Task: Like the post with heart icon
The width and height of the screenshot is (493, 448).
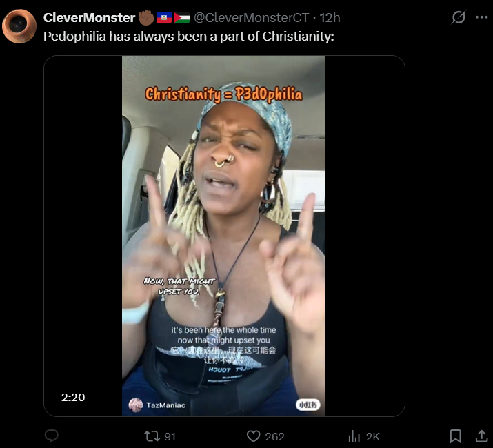Action: 253,436
